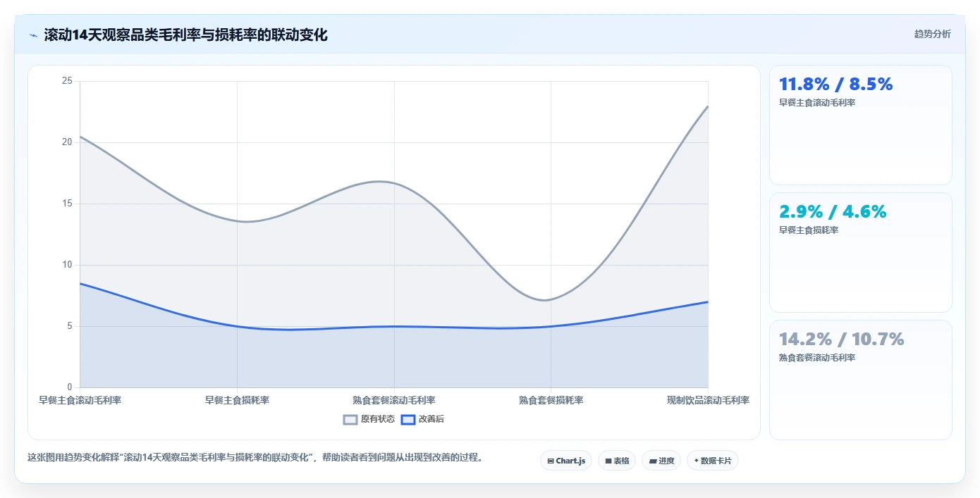Click the 表格 tag
This screenshot has height=498, width=980.
tap(617, 461)
